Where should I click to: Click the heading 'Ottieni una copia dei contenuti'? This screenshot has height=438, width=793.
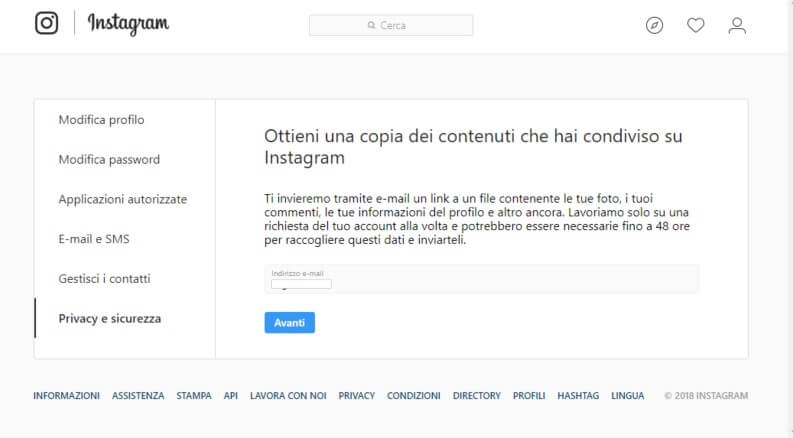473,147
